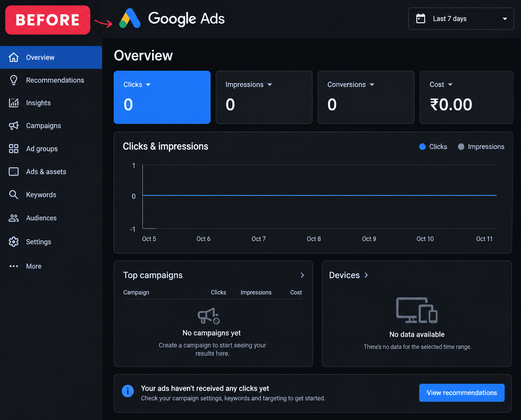Navigate to Keywords in the sidebar
The height and width of the screenshot is (420, 521).
(x=51, y=194)
